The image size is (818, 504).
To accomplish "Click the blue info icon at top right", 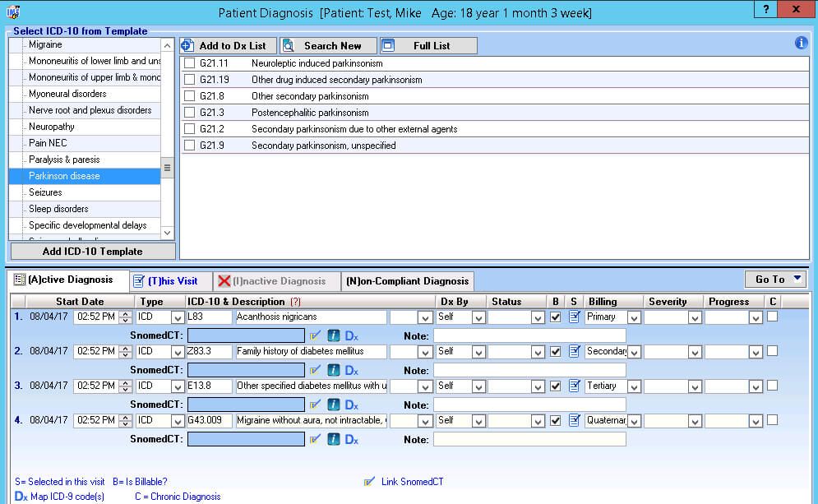I will click(x=801, y=44).
